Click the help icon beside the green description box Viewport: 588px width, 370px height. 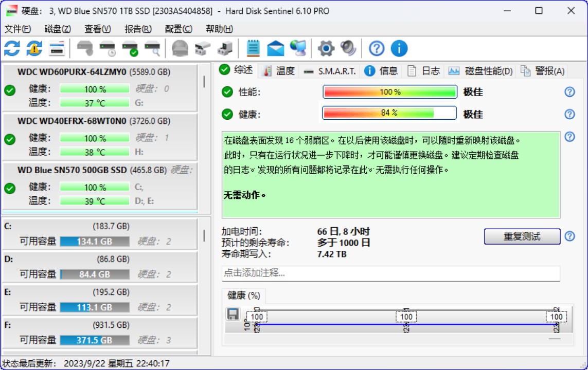click(x=569, y=137)
